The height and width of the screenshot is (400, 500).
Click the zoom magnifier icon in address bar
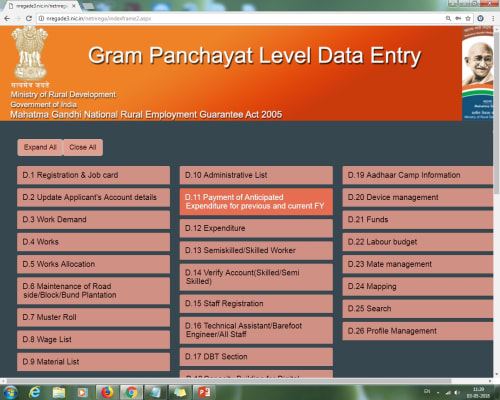[448, 18]
